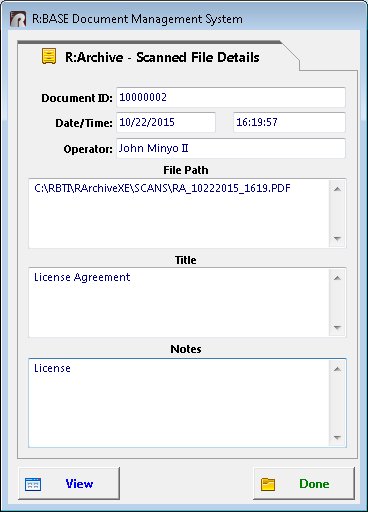Click the Notes heading

click(186, 349)
